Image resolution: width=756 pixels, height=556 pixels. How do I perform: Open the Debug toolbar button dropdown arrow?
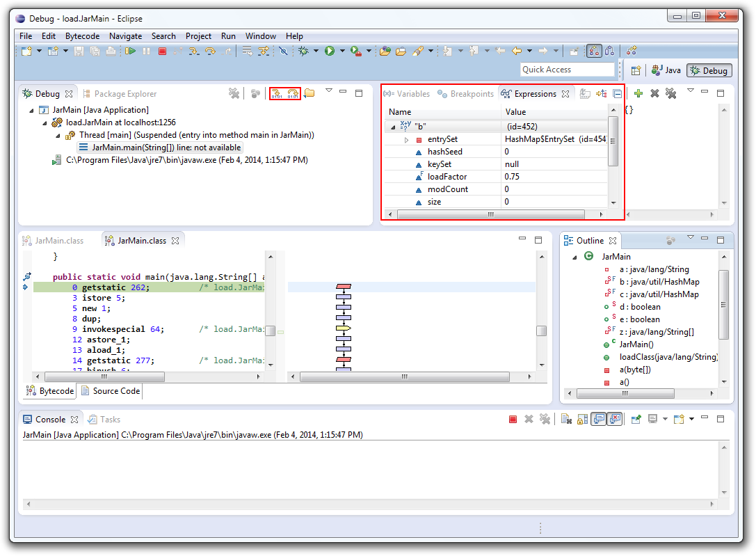coord(316,51)
